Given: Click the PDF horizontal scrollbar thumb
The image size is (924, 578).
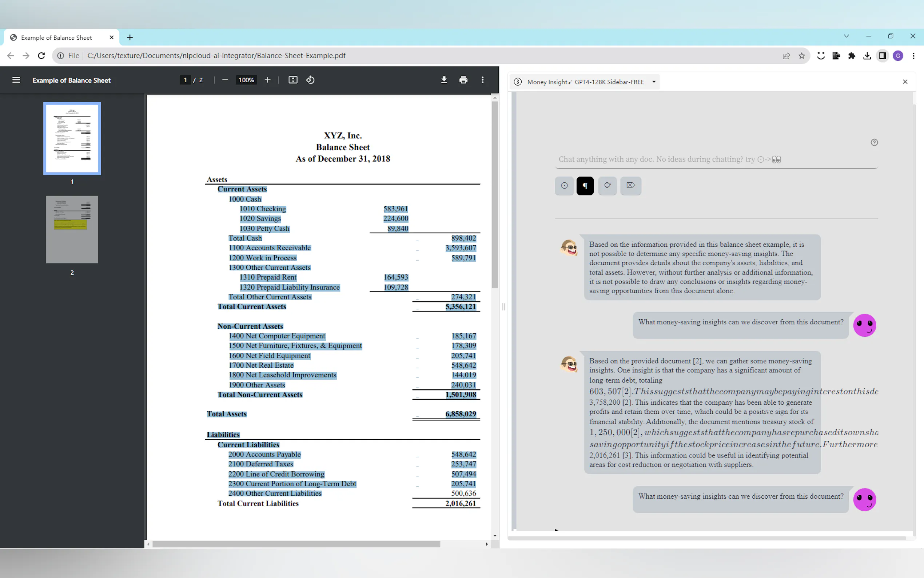Looking at the screenshot, I should 296,544.
